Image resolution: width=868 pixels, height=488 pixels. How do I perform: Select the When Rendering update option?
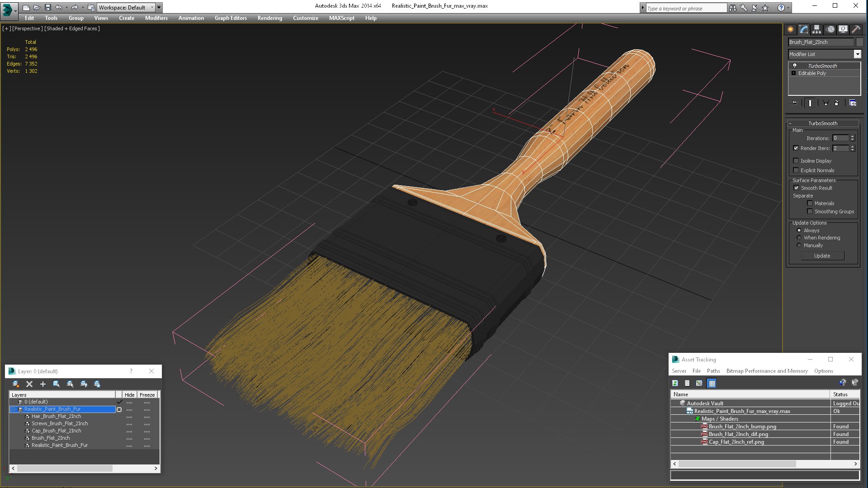[799, 238]
